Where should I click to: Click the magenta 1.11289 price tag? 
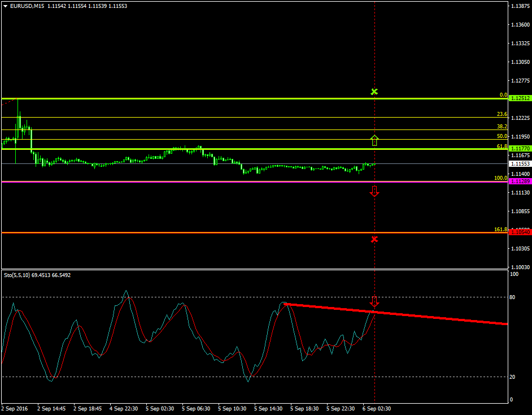pos(520,181)
